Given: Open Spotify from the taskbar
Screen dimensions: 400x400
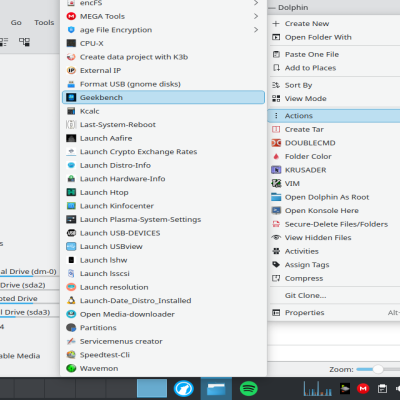Looking at the screenshot, I should pyautogui.click(x=249, y=388).
